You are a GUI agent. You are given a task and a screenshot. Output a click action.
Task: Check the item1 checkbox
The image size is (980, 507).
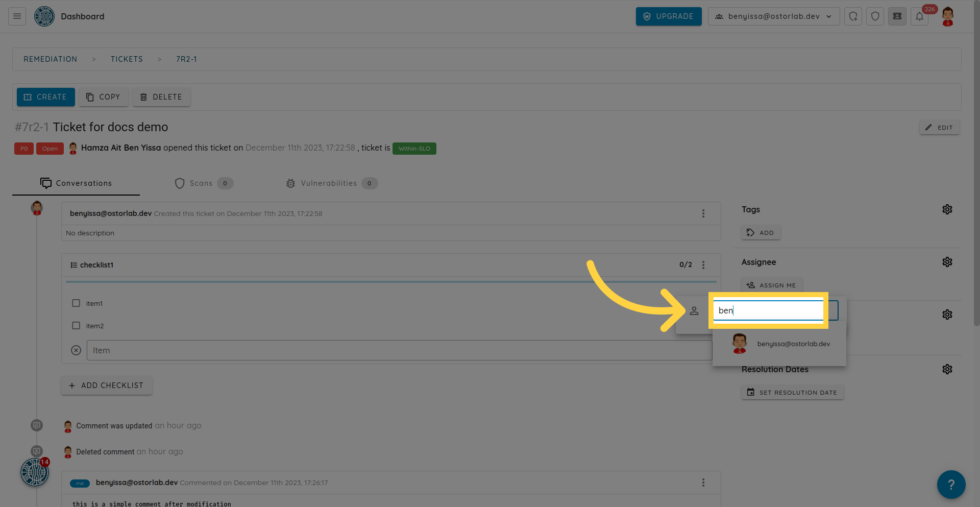click(76, 303)
